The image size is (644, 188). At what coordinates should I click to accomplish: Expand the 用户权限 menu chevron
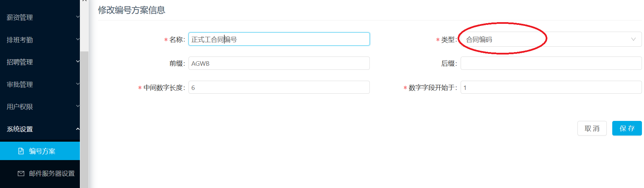pos(78,106)
